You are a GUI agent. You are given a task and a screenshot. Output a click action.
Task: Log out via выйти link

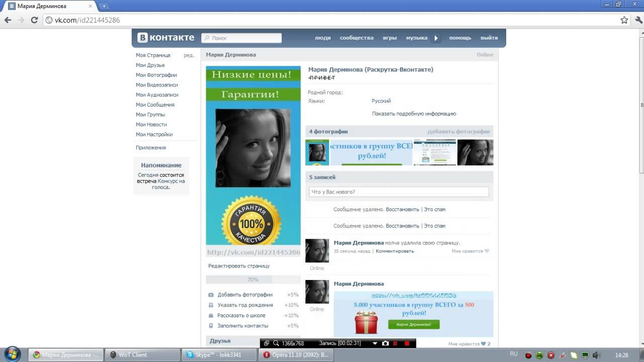point(489,38)
